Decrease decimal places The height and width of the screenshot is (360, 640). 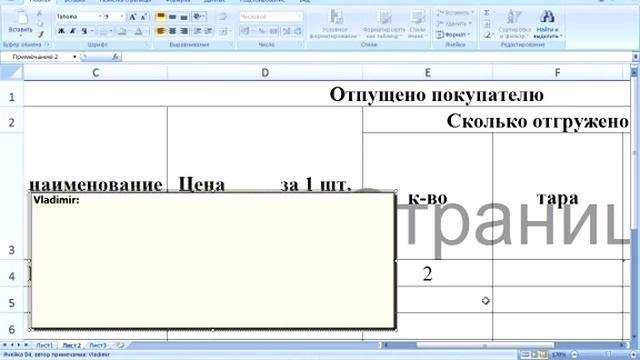[x=298, y=31]
